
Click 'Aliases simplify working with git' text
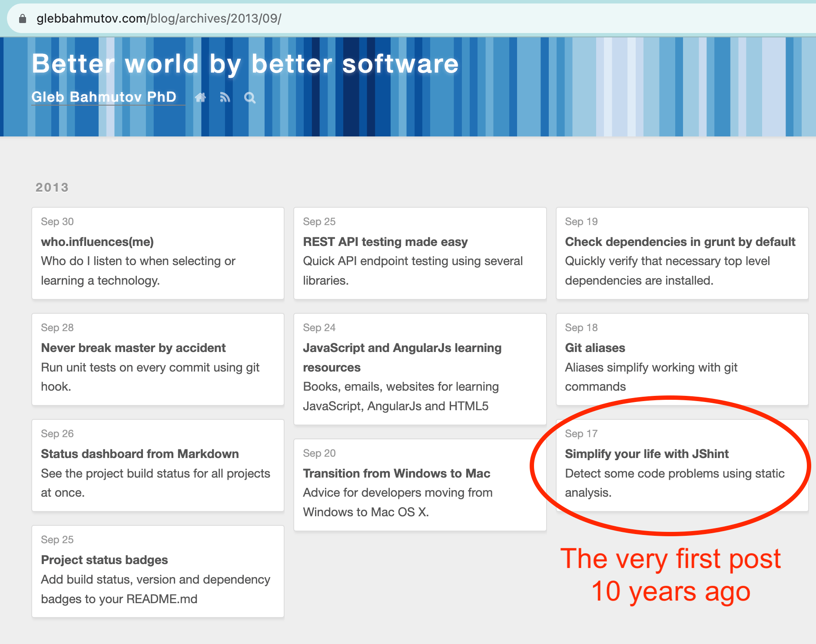pyautogui.click(x=651, y=377)
